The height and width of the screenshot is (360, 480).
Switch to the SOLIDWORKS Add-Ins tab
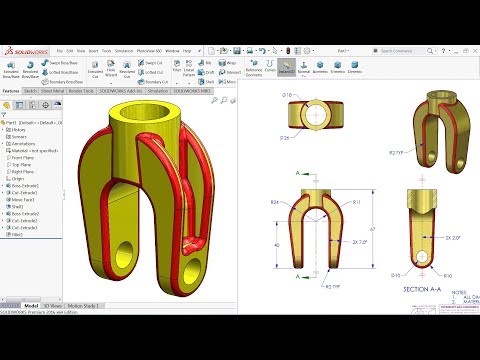click(121, 91)
